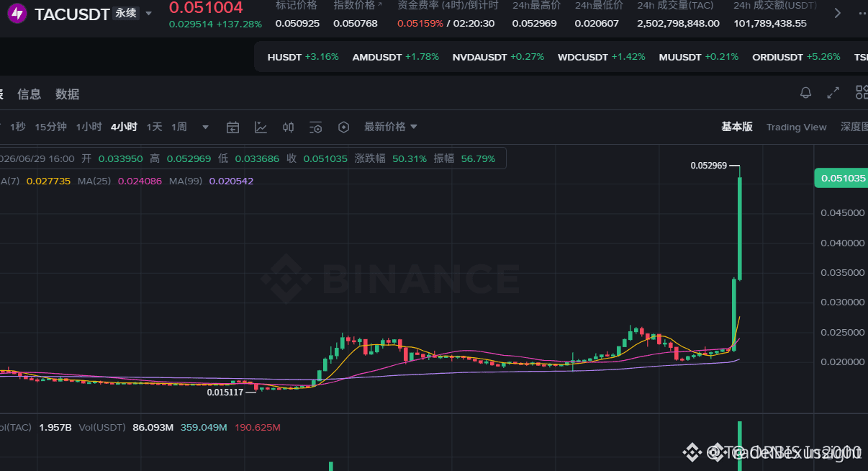The image size is (868, 471).
Task: Click the 资金费率 funding rate label
Action: pos(448,5)
